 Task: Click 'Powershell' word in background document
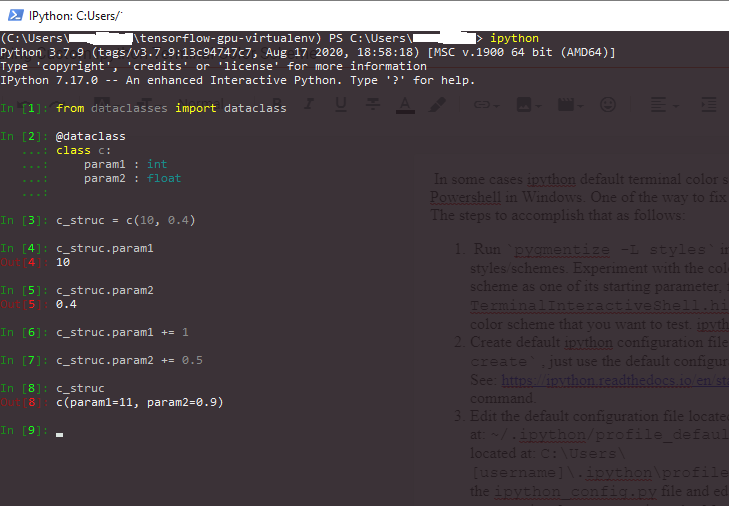(x=465, y=198)
